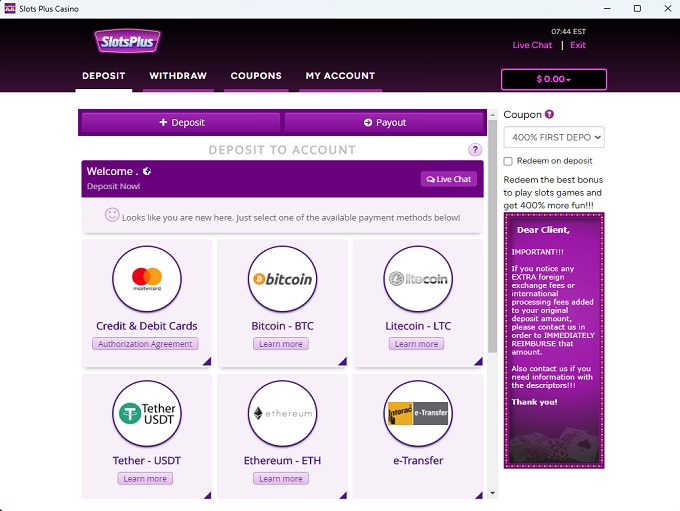Select the Interac e-Transfer logo

[x=416, y=414]
